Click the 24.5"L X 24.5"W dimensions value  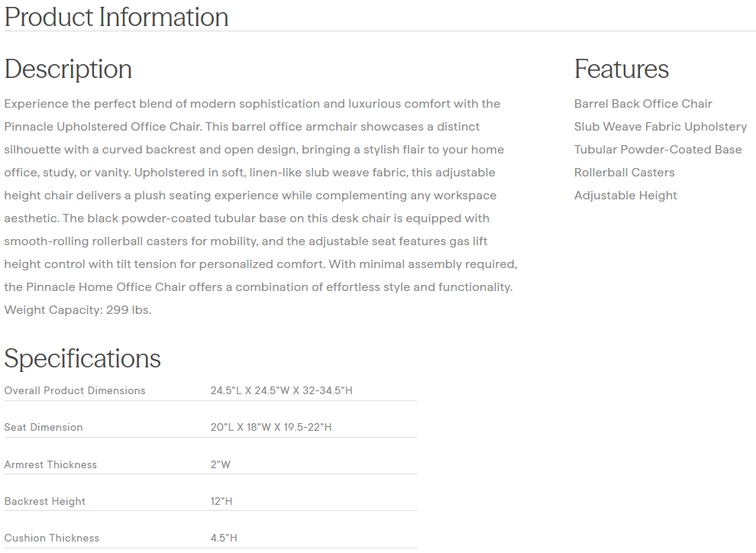pyautogui.click(x=281, y=391)
